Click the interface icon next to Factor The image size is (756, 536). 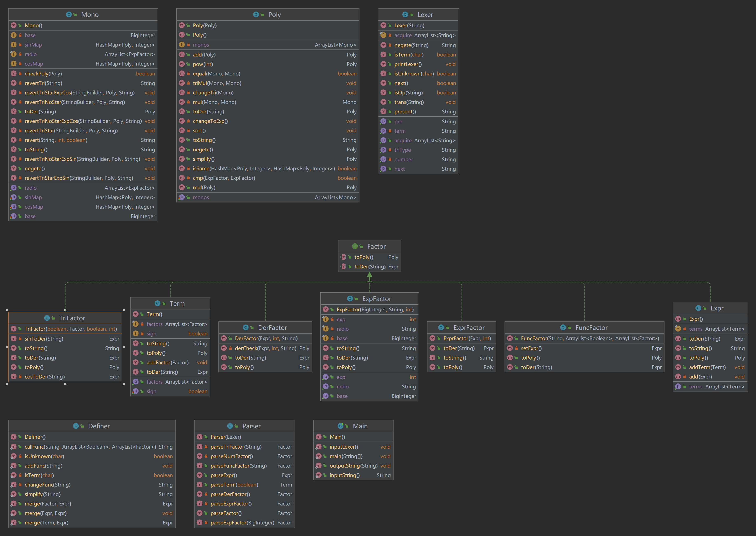(x=355, y=246)
